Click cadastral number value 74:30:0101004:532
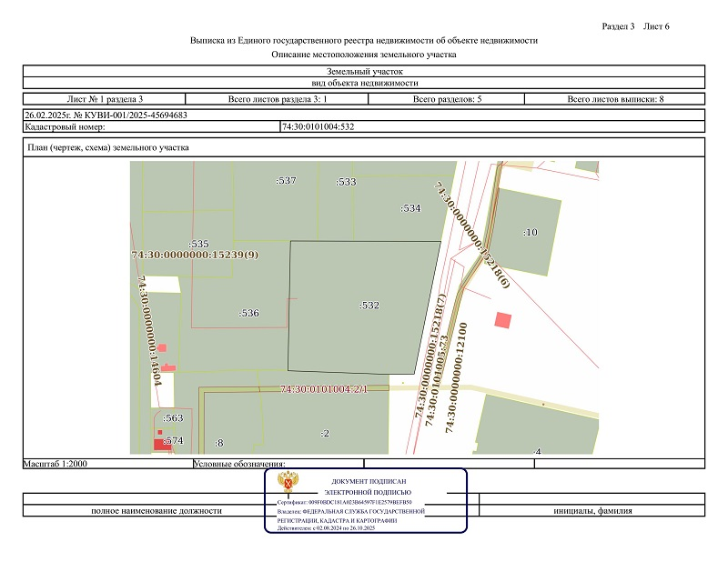Viewport: 728px width, 562px height. click(x=318, y=126)
